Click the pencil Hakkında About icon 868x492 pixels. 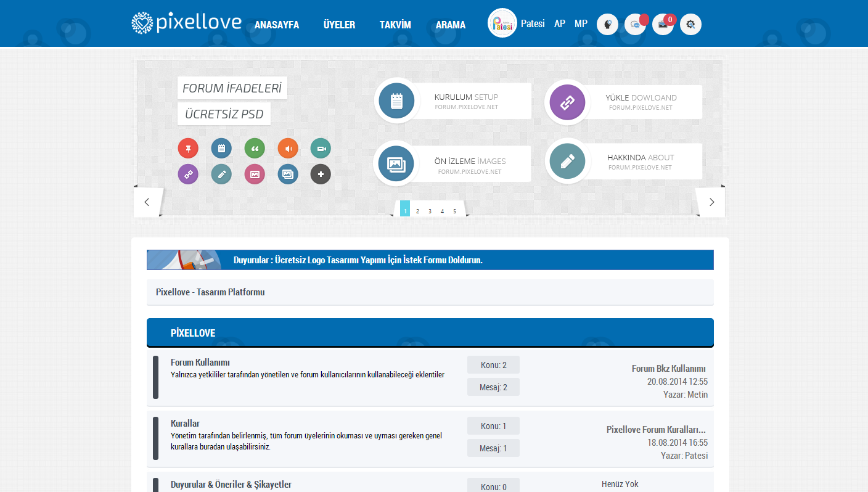click(x=567, y=162)
